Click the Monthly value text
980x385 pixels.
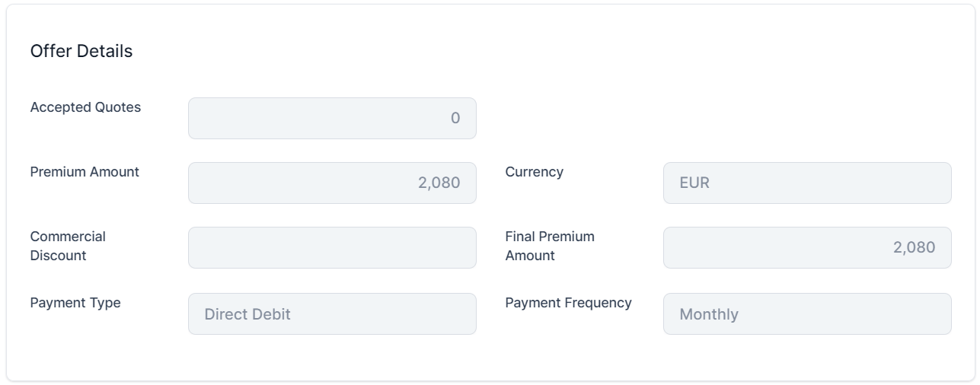click(709, 314)
